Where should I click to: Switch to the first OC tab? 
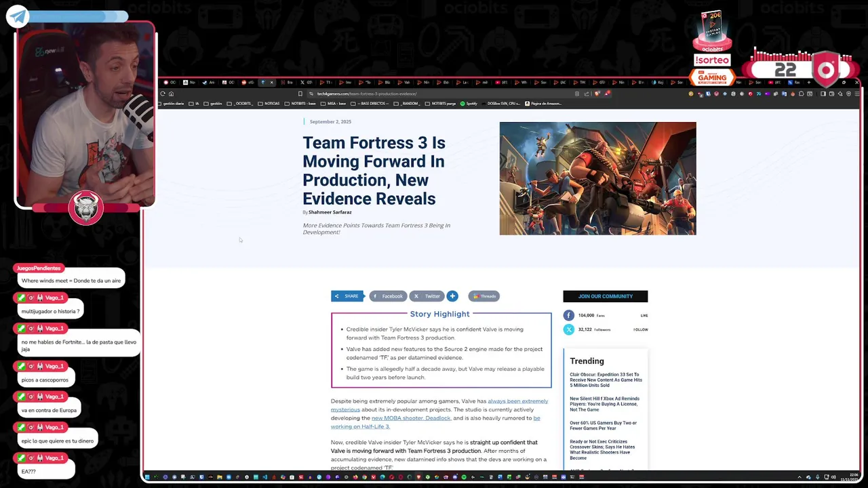pyautogui.click(x=170, y=82)
